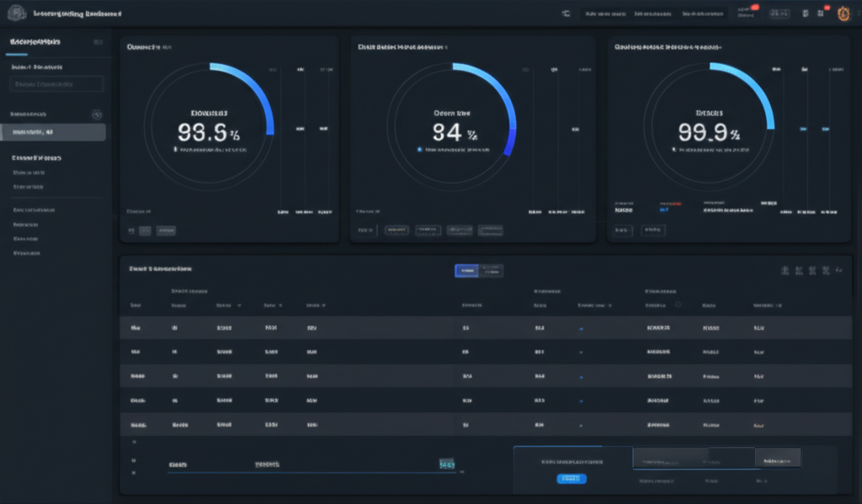
Task: Click the teal handle on the bottom horizontal slider
Action: tap(447, 464)
